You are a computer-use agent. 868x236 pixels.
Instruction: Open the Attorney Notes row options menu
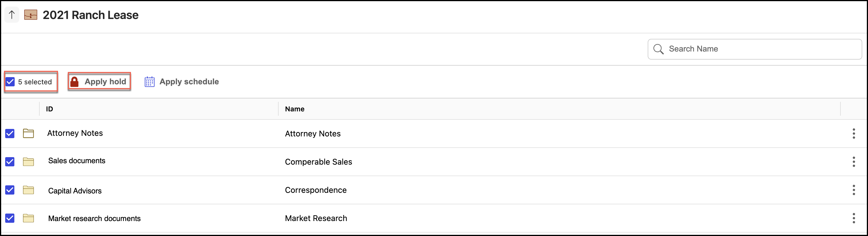(854, 133)
